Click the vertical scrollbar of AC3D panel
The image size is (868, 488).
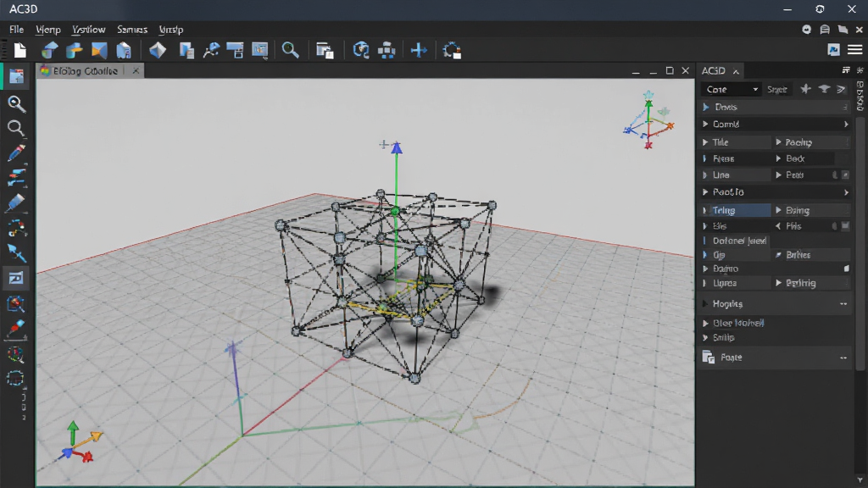pyautogui.click(x=860, y=243)
